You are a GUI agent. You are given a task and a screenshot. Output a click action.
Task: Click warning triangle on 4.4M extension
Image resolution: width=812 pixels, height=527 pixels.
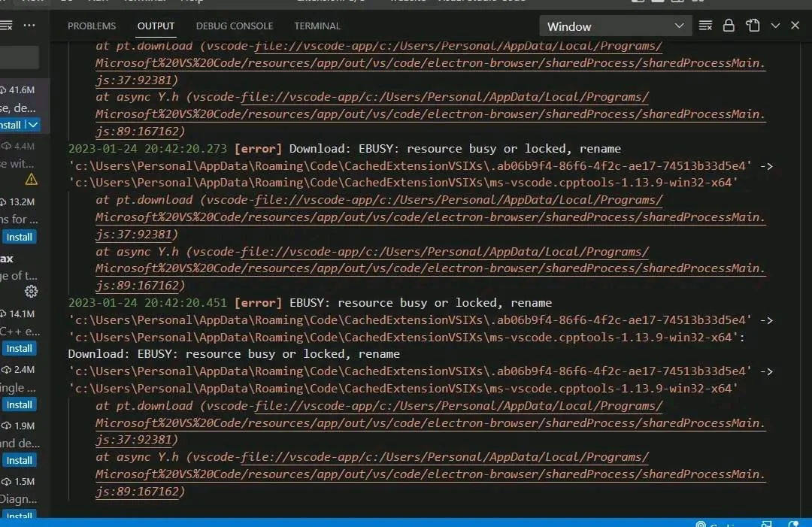click(x=31, y=180)
